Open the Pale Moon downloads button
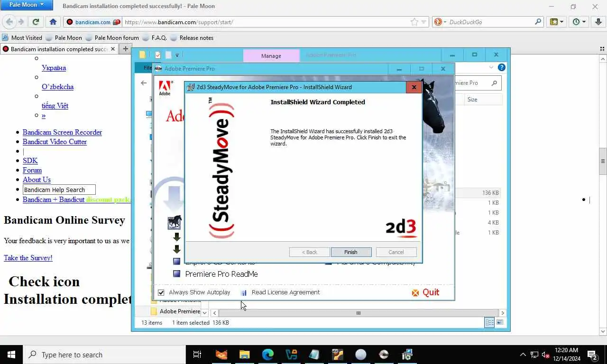Image resolution: width=607 pixels, height=364 pixels. [x=598, y=22]
